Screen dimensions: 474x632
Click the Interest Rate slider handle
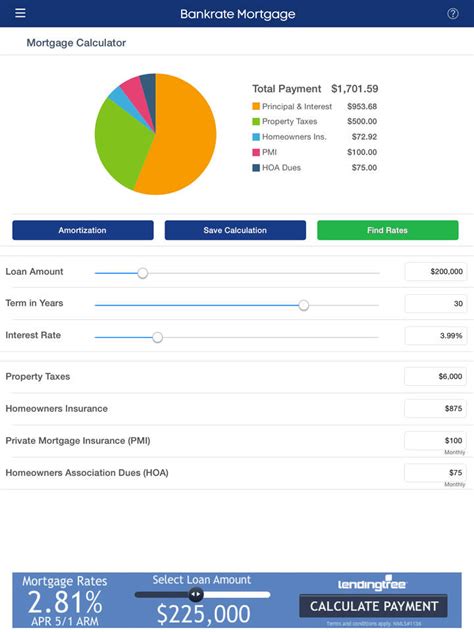click(x=158, y=337)
